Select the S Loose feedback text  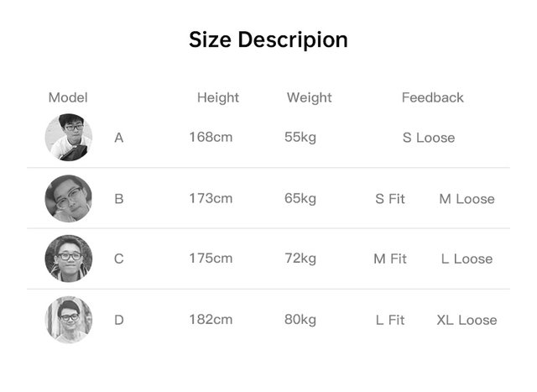coord(429,138)
